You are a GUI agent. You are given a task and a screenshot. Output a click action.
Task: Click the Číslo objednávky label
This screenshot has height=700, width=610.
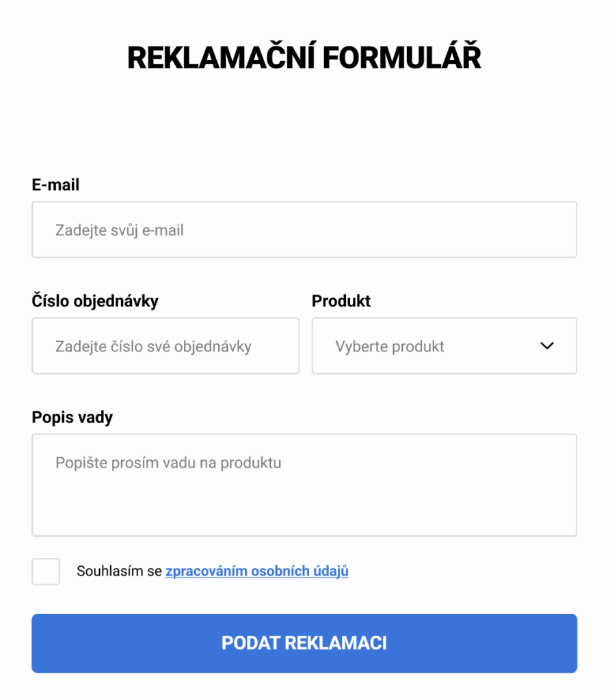[95, 301]
